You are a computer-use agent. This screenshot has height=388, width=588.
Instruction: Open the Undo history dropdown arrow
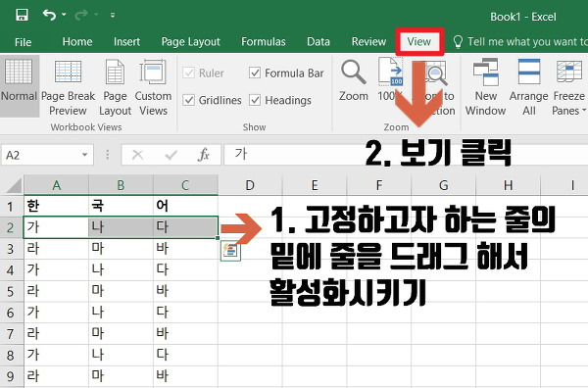click(64, 15)
